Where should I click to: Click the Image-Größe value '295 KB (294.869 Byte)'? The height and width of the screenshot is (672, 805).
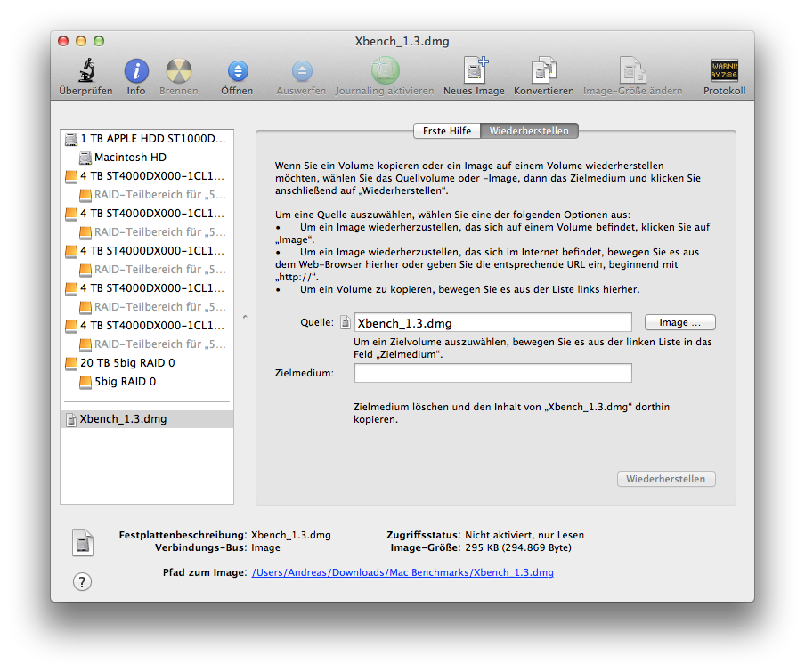pos(518,547)
